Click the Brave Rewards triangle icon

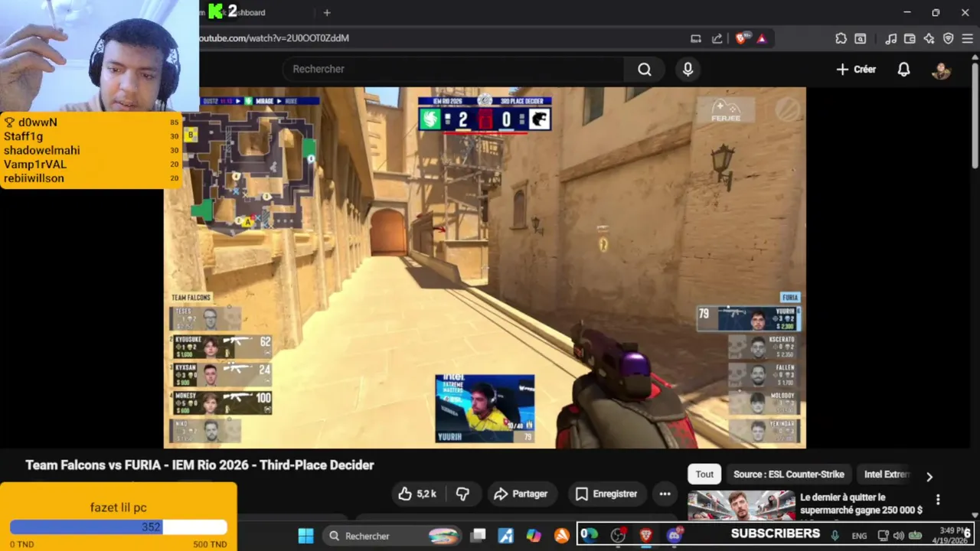(x=761, y=38)
